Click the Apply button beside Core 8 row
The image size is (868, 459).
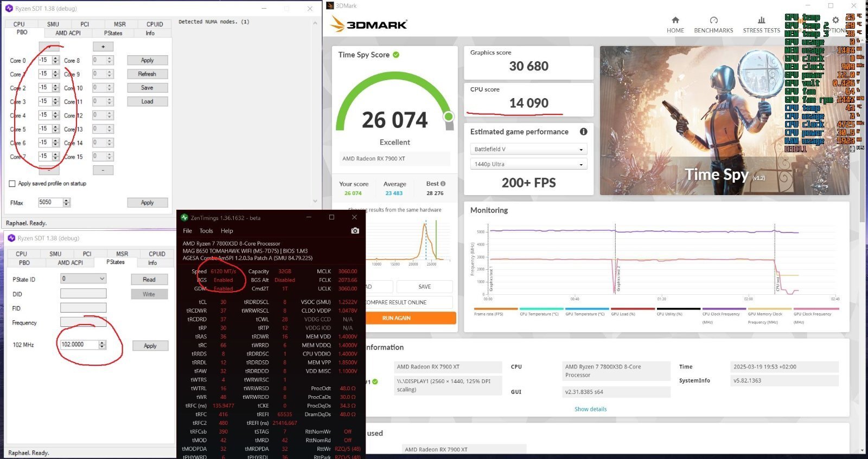[x=147, y=60]
